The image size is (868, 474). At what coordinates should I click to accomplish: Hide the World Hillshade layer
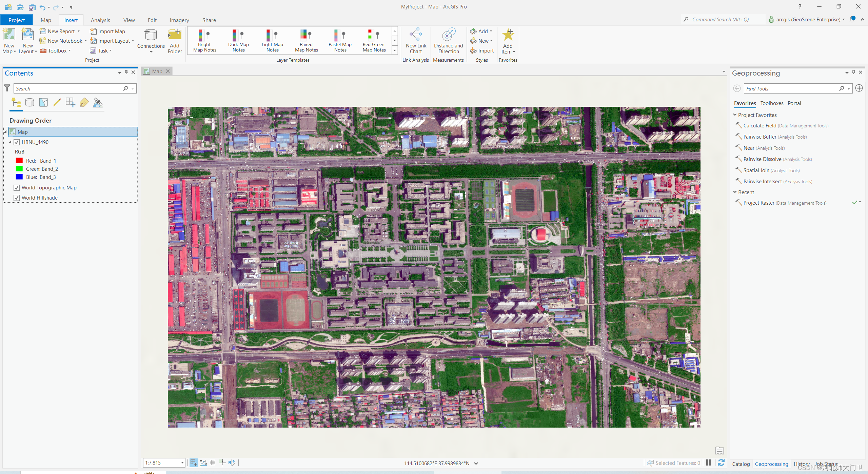click(x=17, y=198)
